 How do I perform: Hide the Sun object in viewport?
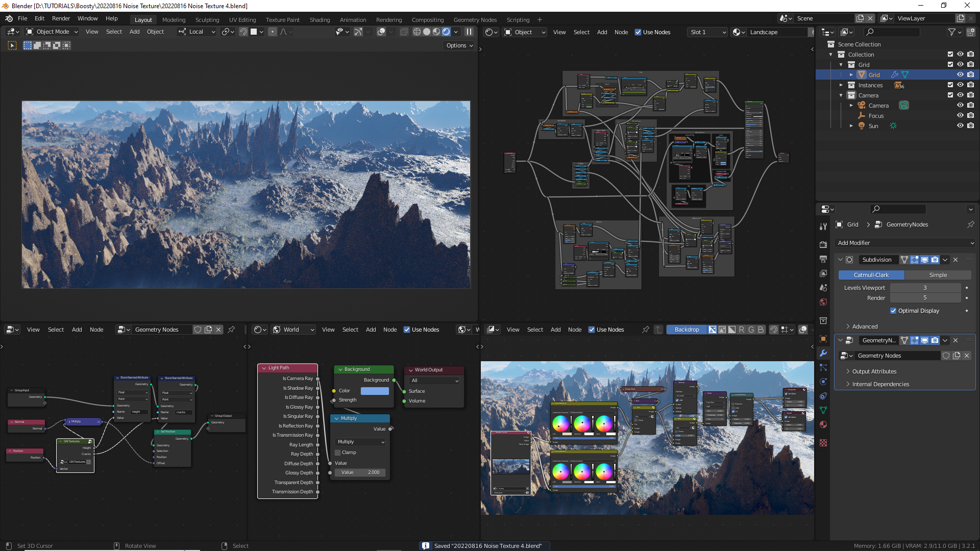click(960, 126)
